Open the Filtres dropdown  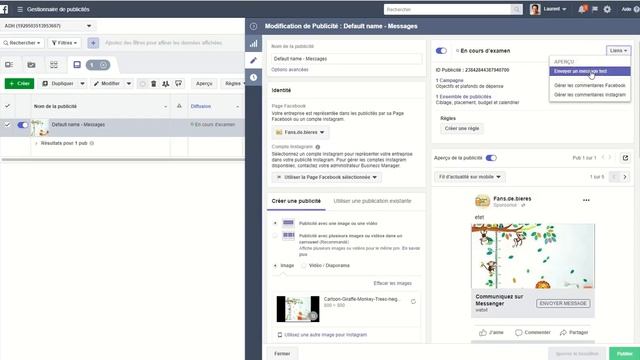(64, 43)
